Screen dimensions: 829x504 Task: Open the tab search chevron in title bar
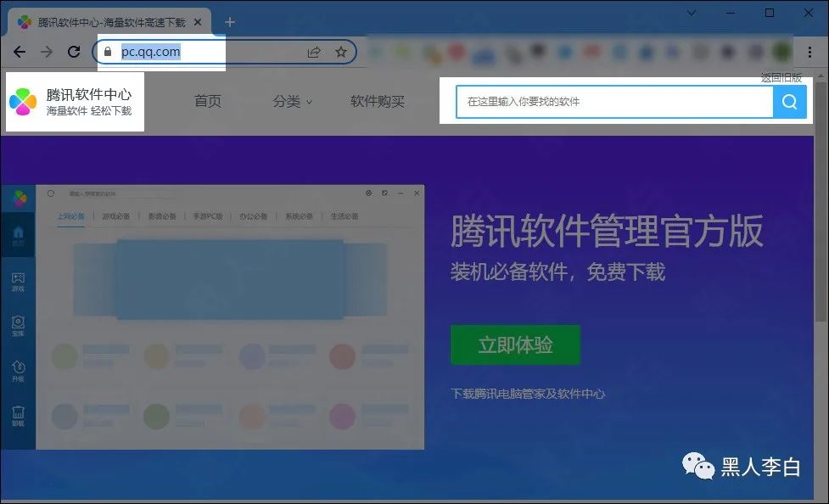click(x=691, y=13)
